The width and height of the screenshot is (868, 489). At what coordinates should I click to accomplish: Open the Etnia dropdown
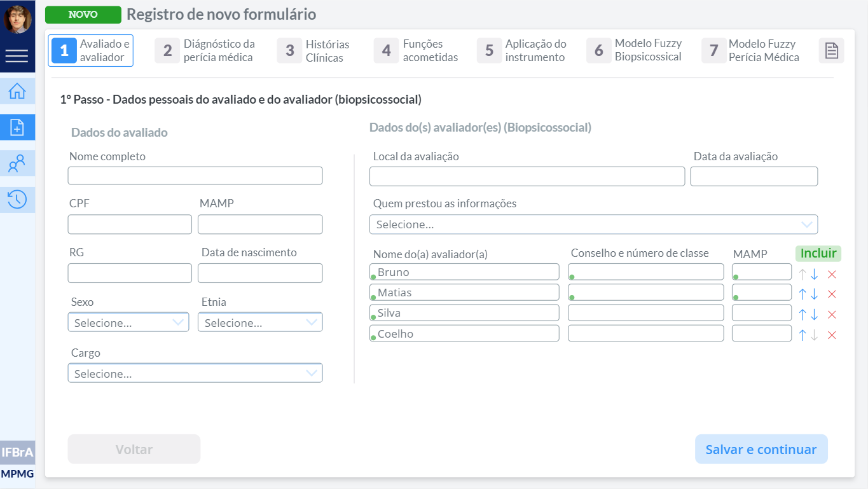click(x=260, y=322)
